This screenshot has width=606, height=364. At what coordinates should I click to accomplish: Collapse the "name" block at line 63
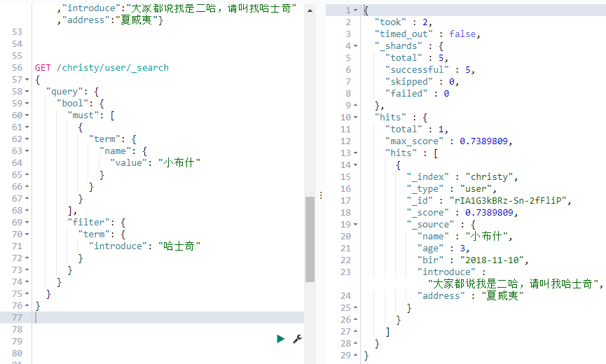pyautogui.click(x=27, y=151)
